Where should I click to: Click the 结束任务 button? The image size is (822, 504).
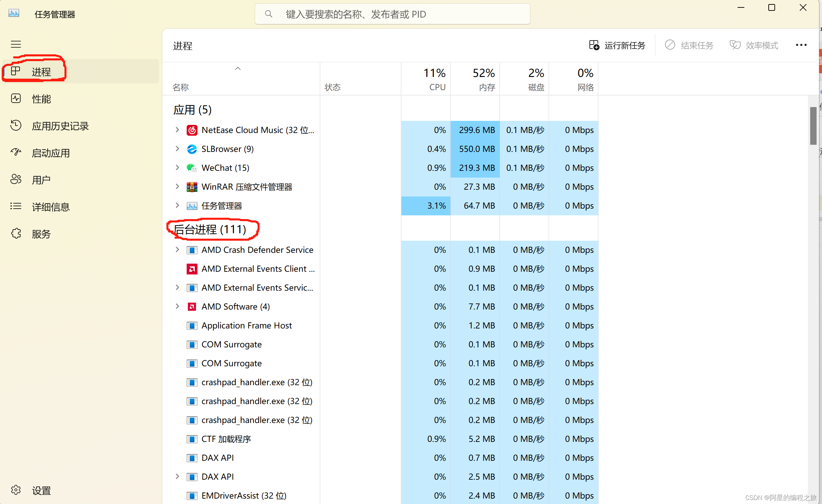click(689, 45)
